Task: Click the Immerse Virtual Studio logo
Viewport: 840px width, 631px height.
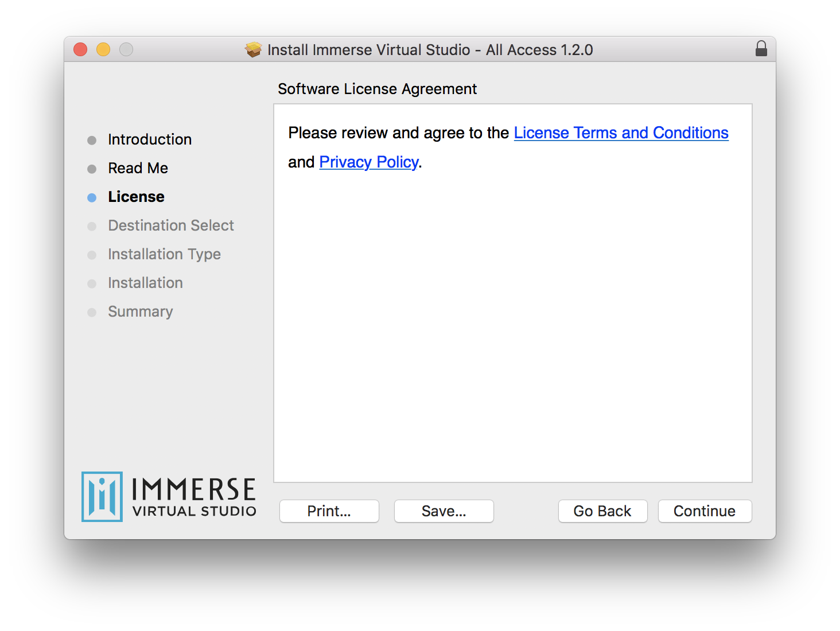Action: coord(169,497)
